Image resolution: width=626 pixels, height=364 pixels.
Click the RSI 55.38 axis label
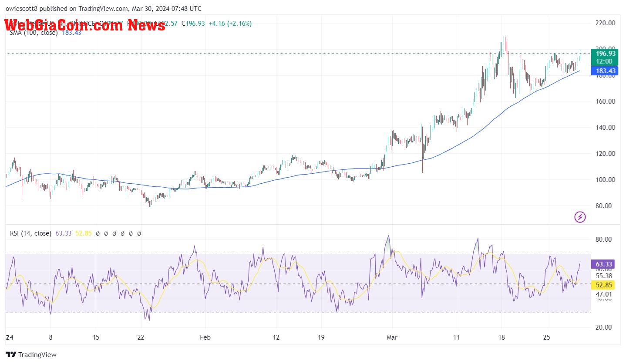tap(604, 276)
